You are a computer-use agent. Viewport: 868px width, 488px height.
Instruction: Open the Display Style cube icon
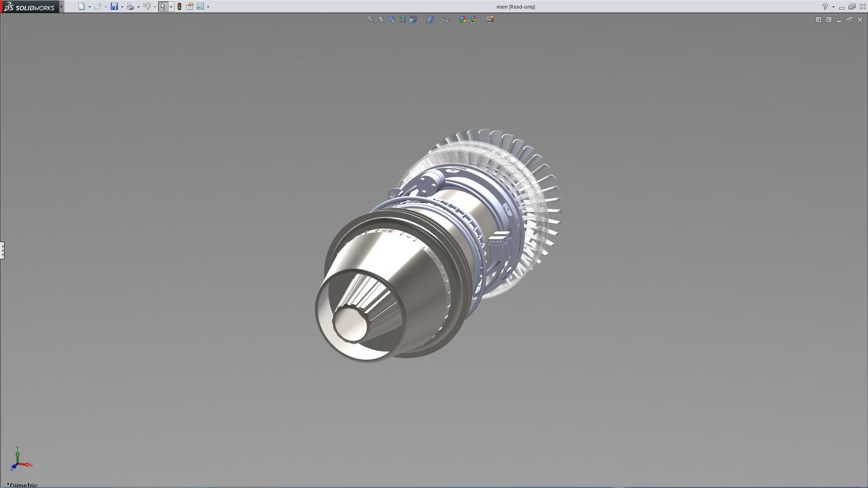[429, 19]
